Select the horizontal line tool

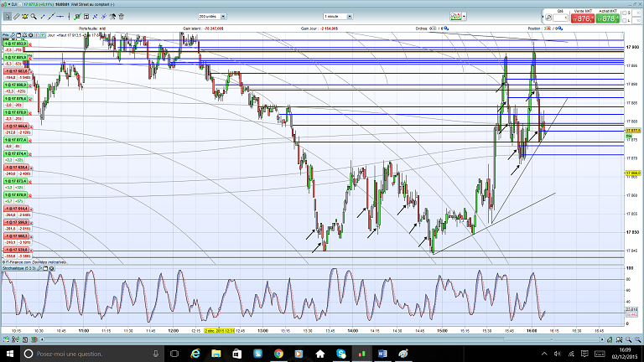[x=60, y=17]
